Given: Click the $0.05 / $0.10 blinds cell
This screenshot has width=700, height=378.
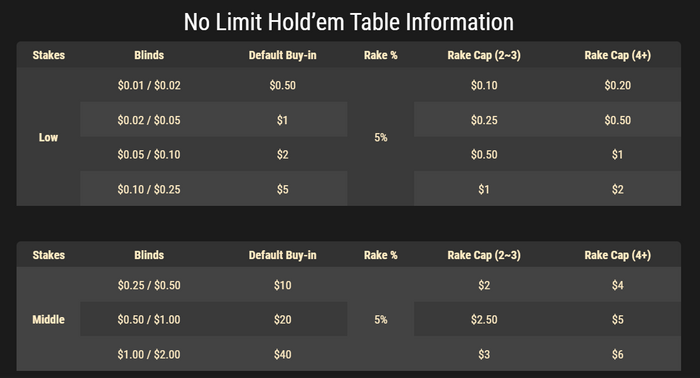Looking at the screenshot, I should tap(149, 154).
